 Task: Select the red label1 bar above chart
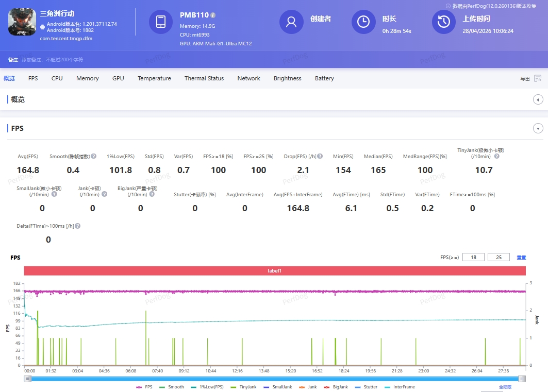274,270
